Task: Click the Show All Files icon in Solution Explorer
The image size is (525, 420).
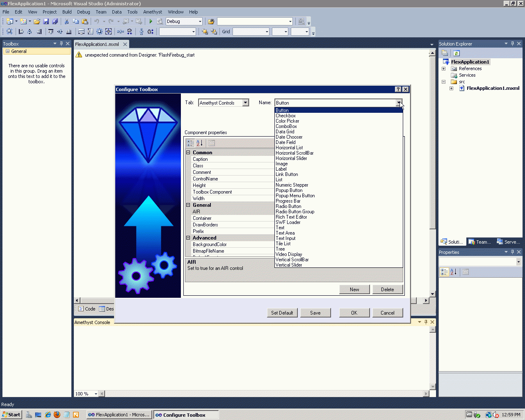Action: 445,53
